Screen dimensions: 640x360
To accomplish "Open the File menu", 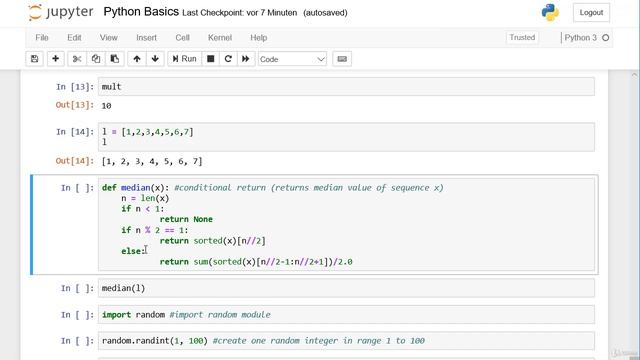I will pos(42,38).
